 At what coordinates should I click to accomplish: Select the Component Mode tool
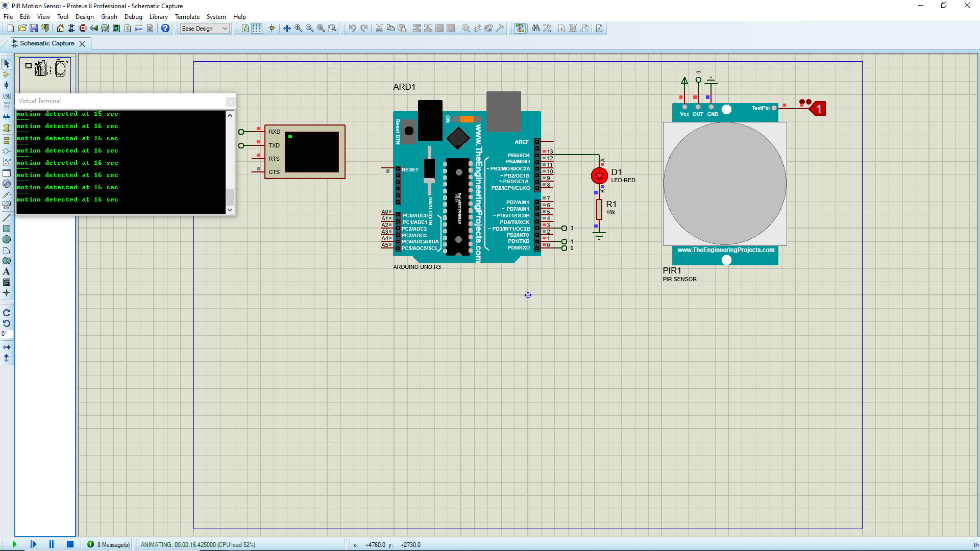click(x=7, y=74)
